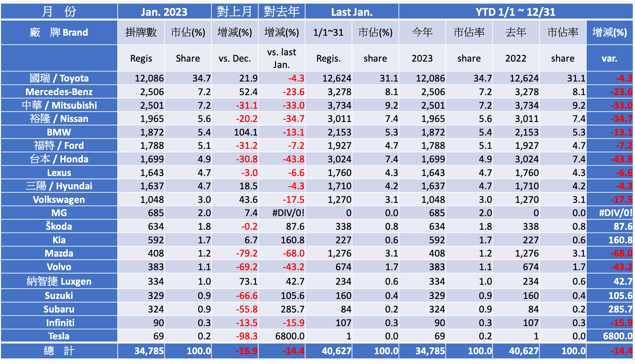The width and height of the screenshot is (635, 364).
Task: Click the 台本 / Honda brand cell
Action: click(59, 159)
